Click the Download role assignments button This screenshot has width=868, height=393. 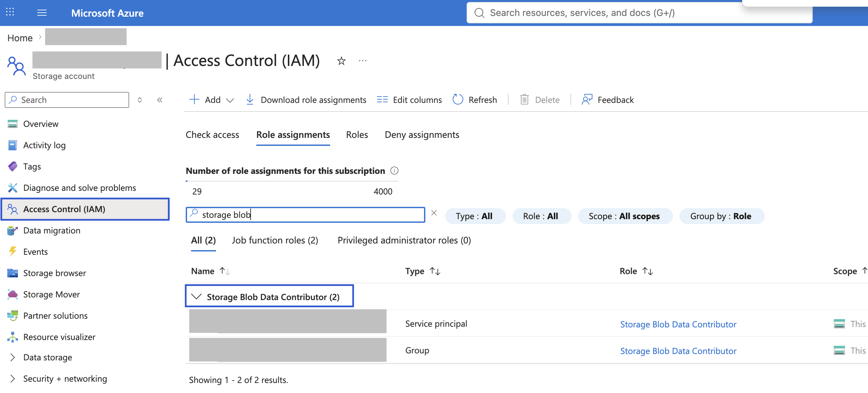[306, 100]
